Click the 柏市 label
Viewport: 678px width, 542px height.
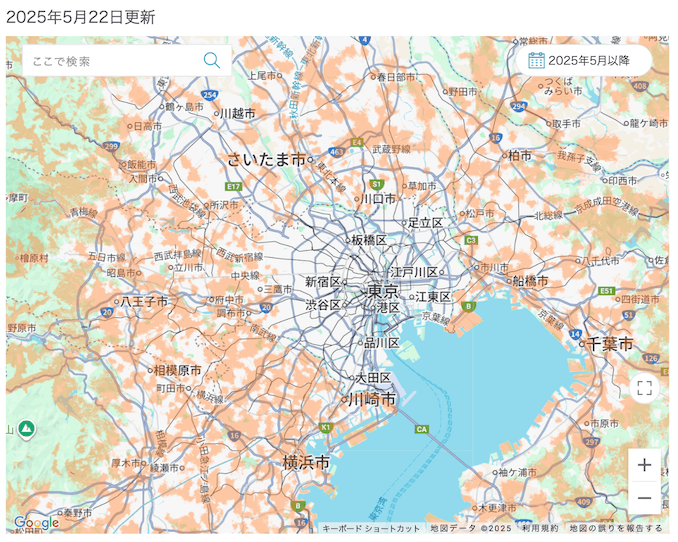click(520, 155)
